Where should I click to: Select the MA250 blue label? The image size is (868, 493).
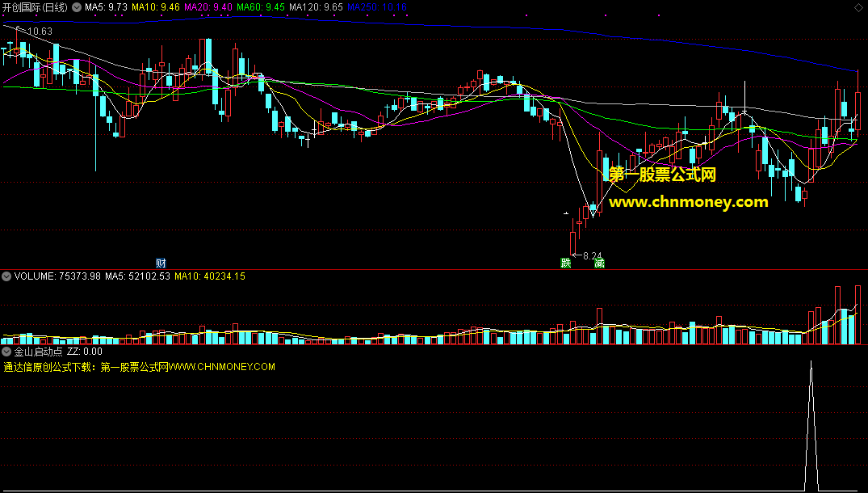point(376,7)
